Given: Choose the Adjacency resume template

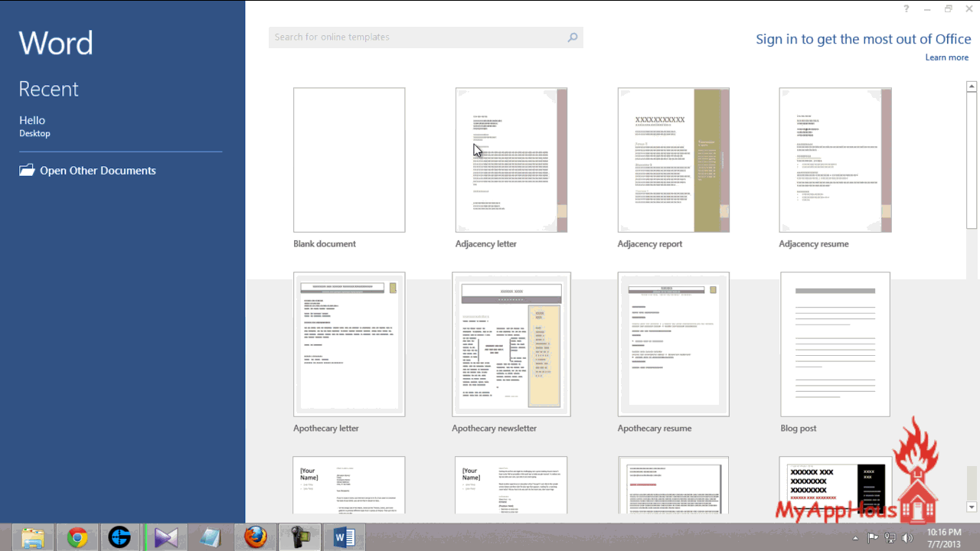Looking at the screenshot, I should [835, 160].
